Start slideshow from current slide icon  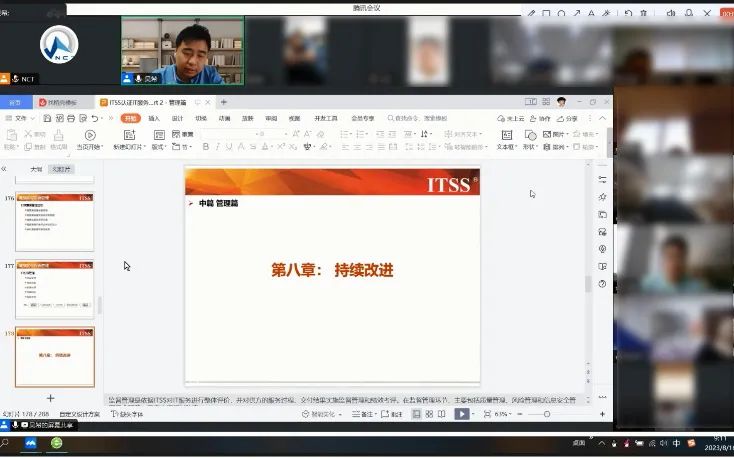coord(90,135)
